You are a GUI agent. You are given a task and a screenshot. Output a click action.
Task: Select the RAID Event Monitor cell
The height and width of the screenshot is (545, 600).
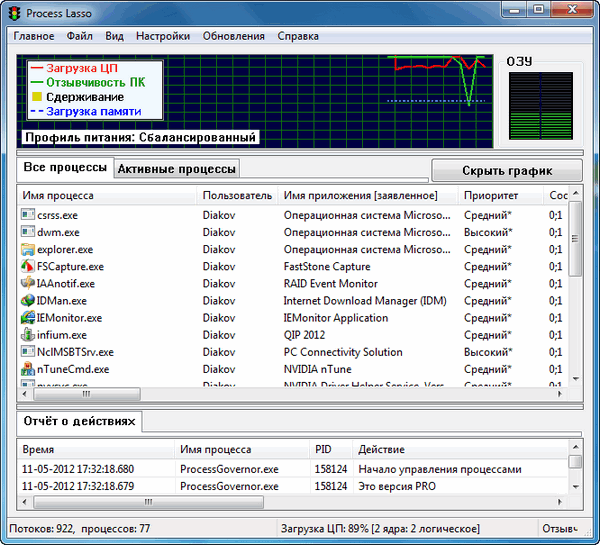click(x=331, y=284)
